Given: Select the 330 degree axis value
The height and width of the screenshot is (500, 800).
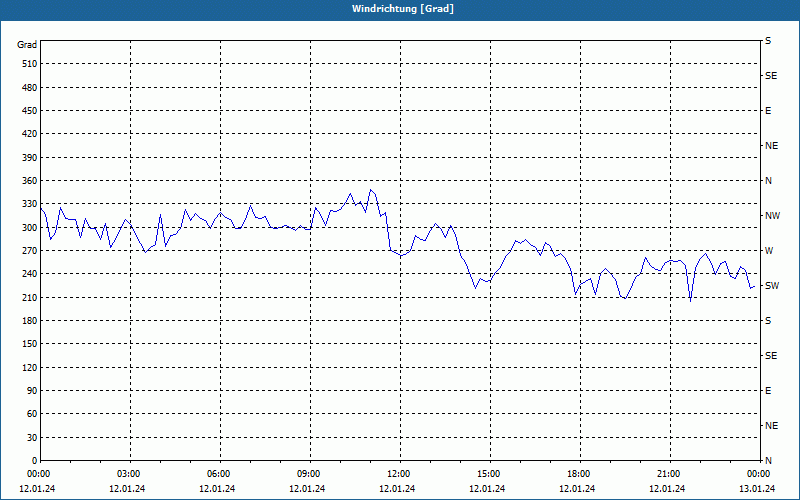Looking at the screenshot, I should point(30,204).
